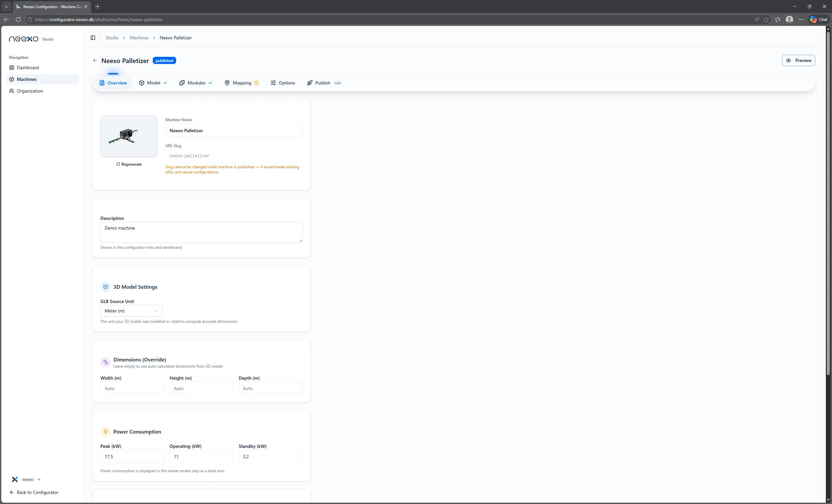Click the Mapping warning indicator icon

257,83
